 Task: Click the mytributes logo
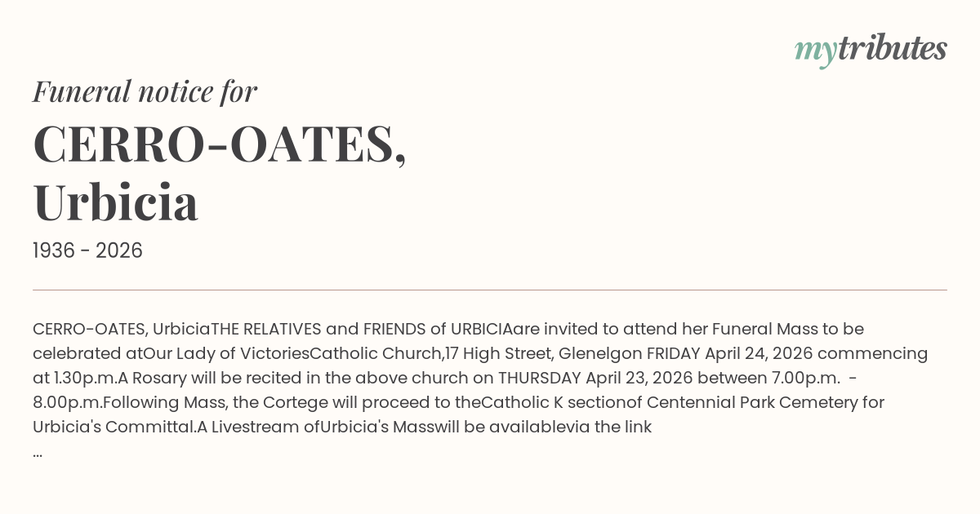click(x=870, y=50)
